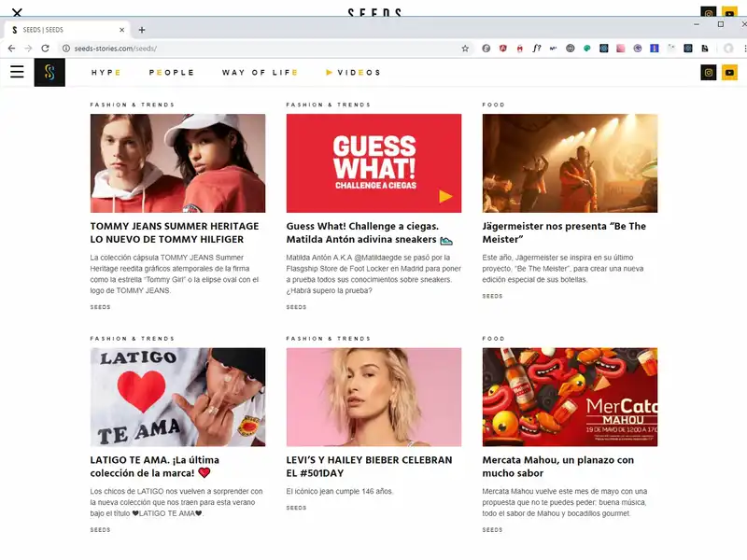This screenshot has height=560, width=747.
Task: Click the red Guess What! thumbnail
Action: coord(373,163)
